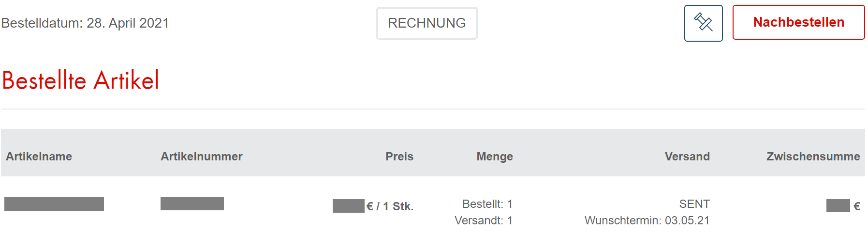Click the Artikelname column header
This screenshot has width=868, height=235.
39,157
